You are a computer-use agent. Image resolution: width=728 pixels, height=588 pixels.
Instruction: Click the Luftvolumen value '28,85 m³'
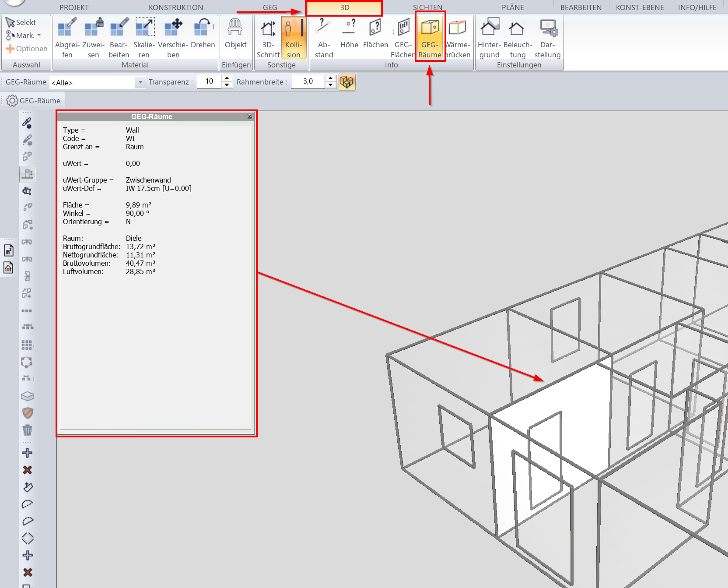141,271
